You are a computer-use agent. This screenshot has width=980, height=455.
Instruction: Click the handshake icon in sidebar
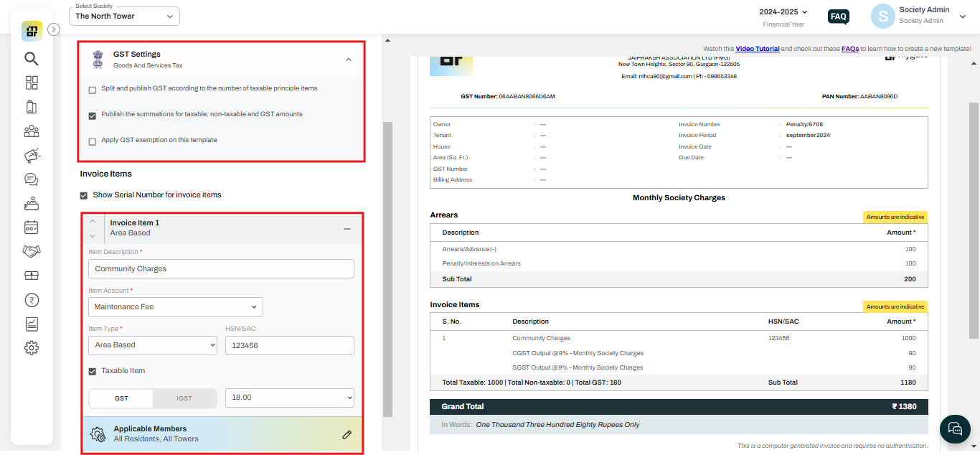point(32,251)
